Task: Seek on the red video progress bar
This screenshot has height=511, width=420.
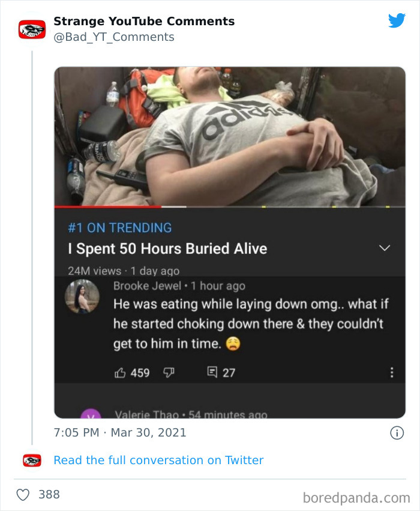Action: pyautogui.click(x=107, y=207)
